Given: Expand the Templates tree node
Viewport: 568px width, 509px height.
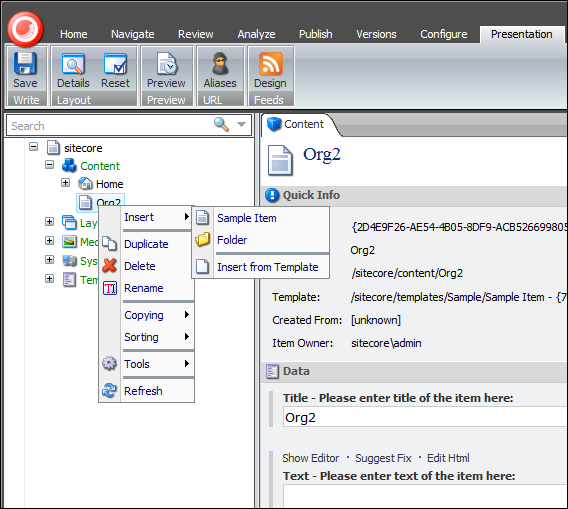Looking at the screenshot, I should pyautogui.click(x=50, y=279).
